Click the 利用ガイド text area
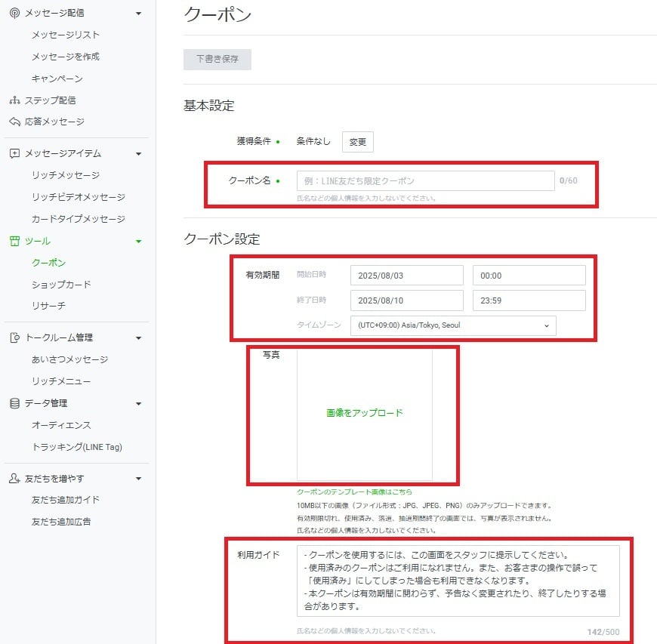657x644 pixels. (x=458, y=581)
